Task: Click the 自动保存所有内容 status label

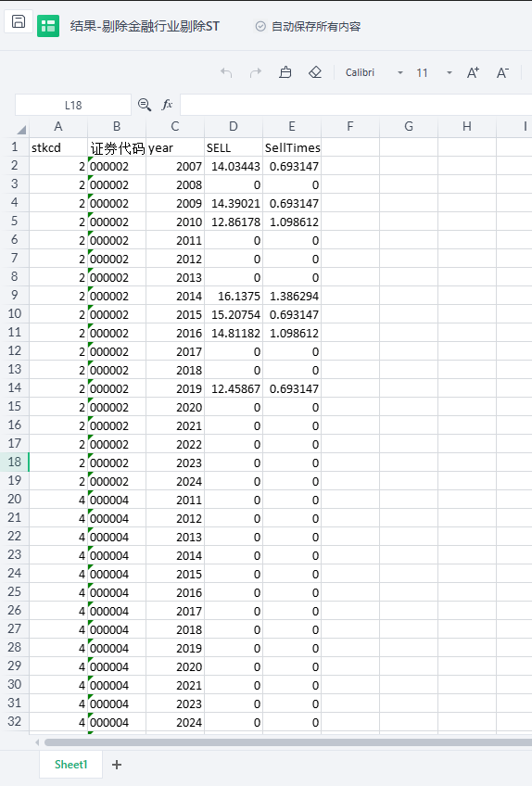Action: tap(316, 27)
